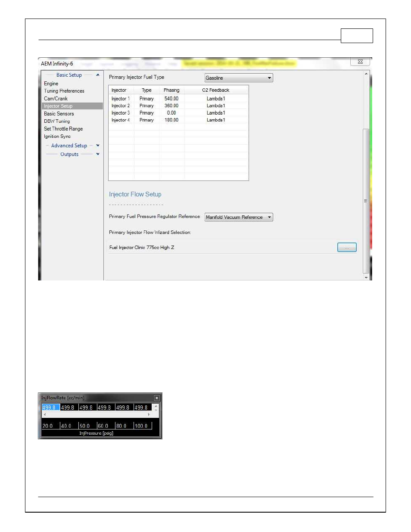The height and width of the screenshot is (532, 411).
Task: Click the Injector Flow Setup heading
Action: click(135, 195)
